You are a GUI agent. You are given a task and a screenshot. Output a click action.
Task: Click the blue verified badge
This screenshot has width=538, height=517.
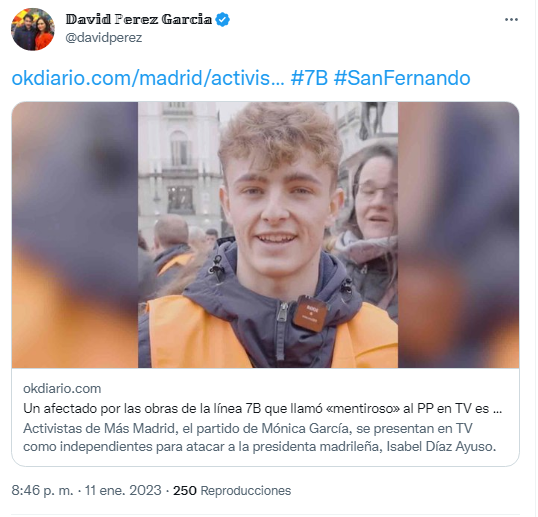click(x=223, y=20)
